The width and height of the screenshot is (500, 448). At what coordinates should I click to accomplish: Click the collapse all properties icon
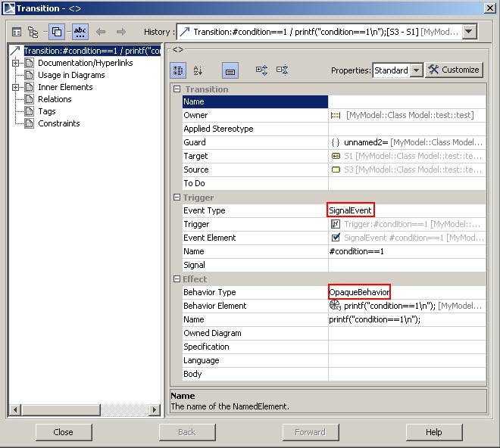[x=282, y=70]
